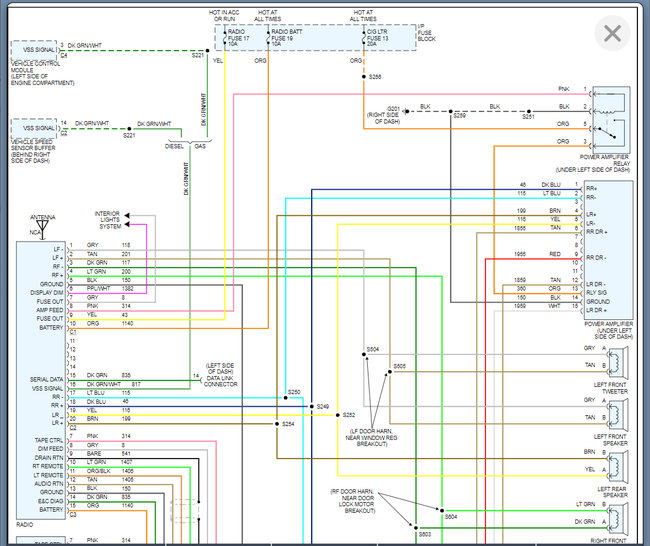The width and height of the screenshot is (650, 546).
Task: Click the '1956' circuit number on the RED wire
Action: click(x=520, y=254)
